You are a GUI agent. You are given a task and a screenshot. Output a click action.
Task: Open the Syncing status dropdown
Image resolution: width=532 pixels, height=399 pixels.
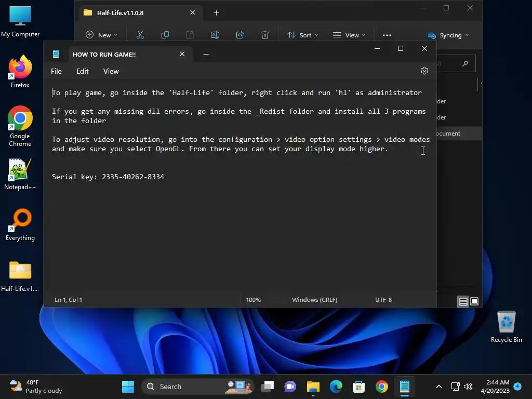click(x=448, y=35)
